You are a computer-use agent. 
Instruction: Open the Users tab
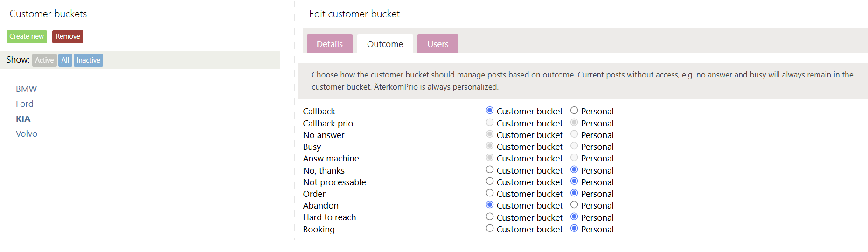point(437,44)
